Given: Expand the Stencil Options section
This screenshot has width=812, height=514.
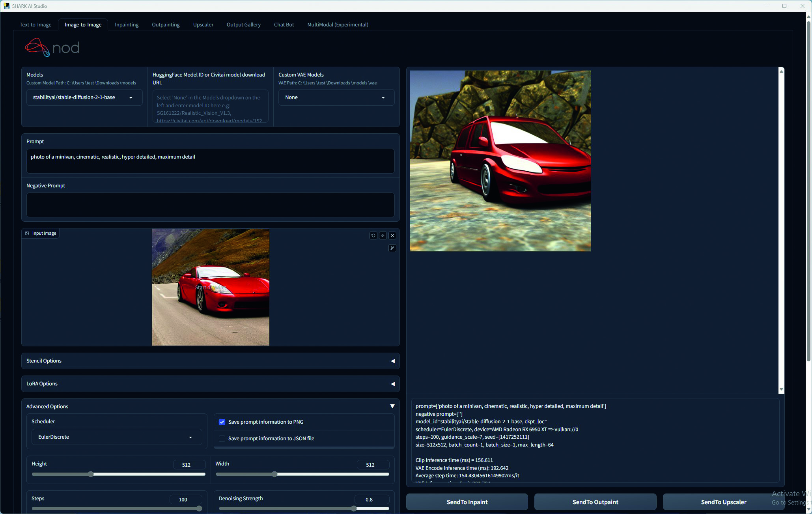Looking at the screenshot, I should (x=210, y=361).
